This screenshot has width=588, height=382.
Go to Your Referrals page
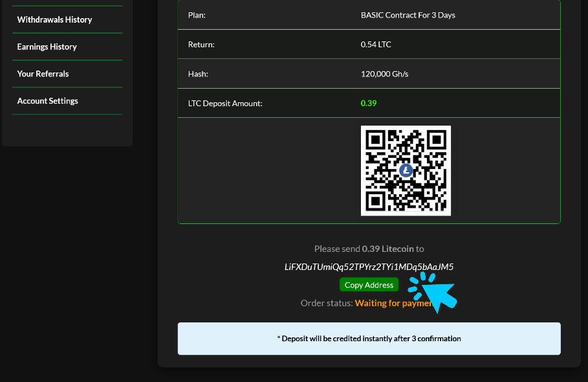tap(43, 74)
